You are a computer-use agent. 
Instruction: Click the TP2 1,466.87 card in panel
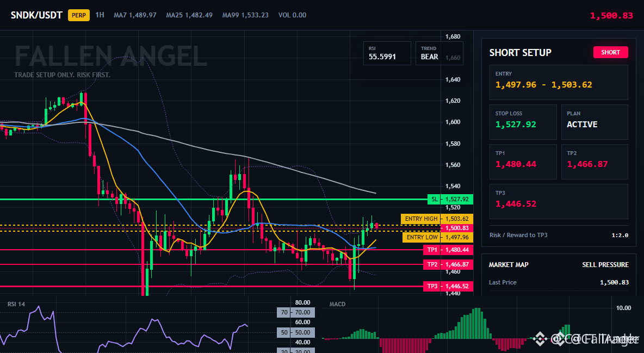pyautogui.click(x=595, y=162)
